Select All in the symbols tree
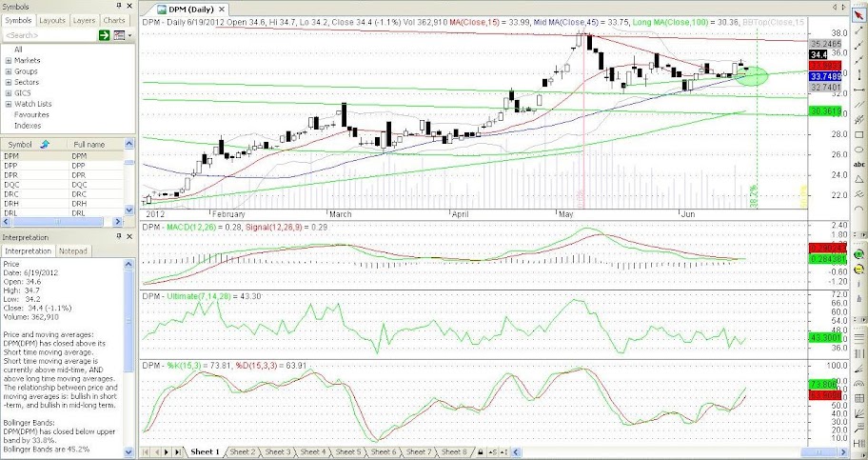Screen dimensions: 868x460 (x=18, y=50)
